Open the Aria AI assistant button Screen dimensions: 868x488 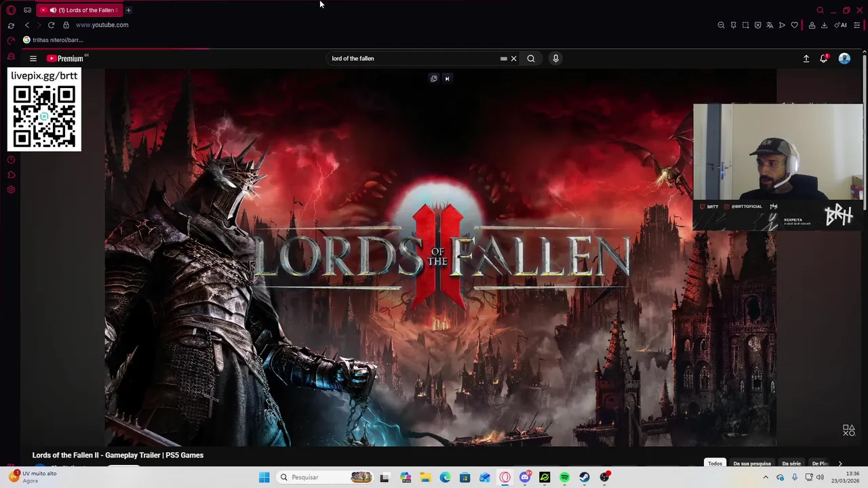(x=840, y=25)
